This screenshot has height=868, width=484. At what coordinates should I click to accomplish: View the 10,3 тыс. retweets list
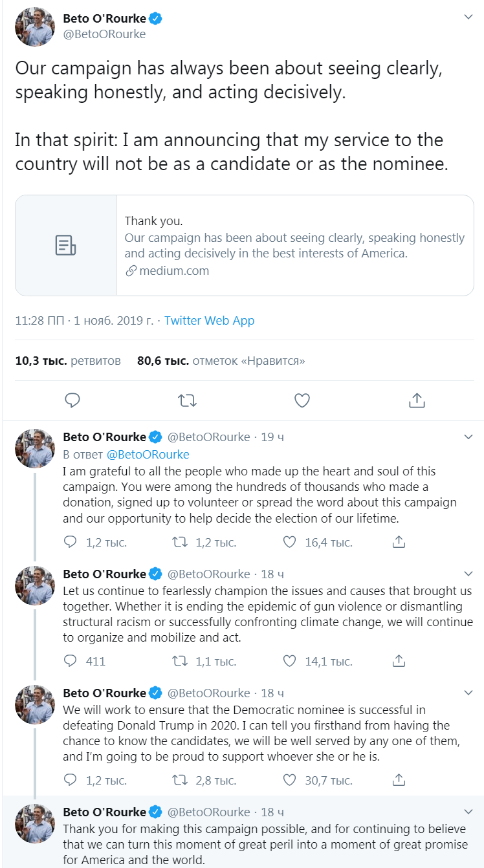(x=68, y=361)
